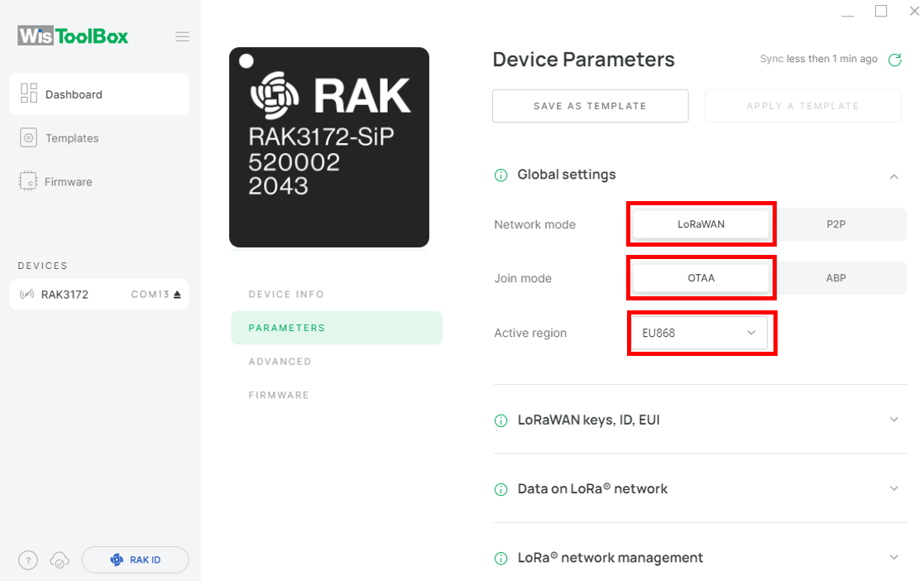
Task: Refresh device parameters sync
Action: (894, 60)
